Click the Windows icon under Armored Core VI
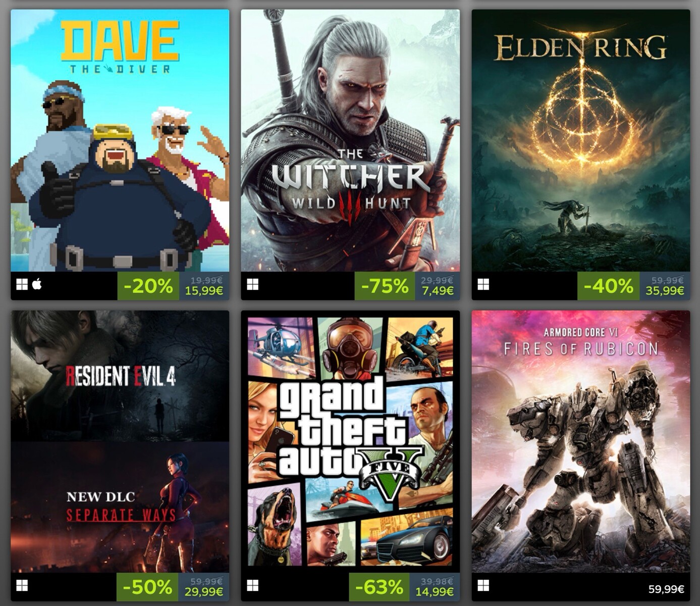700x606 pixels. click(x=483, y=586)
